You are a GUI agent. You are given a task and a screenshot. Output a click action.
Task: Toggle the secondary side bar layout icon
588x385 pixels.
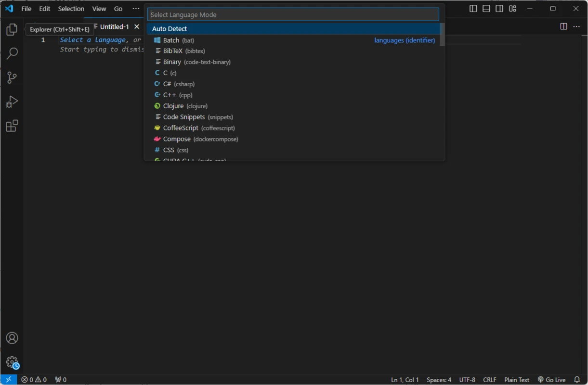click(x=499, y=9)
